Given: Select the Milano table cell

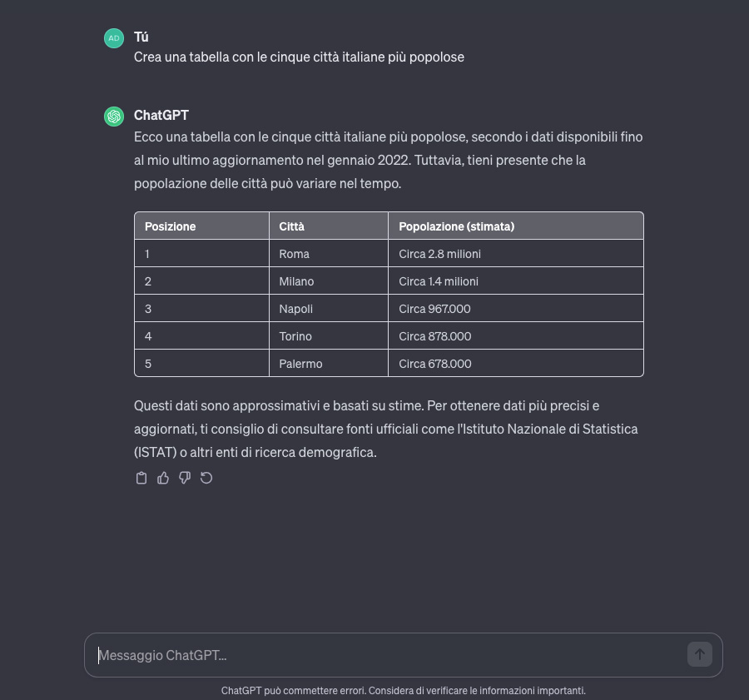Looking at the screenshot, I should (297, 281).
